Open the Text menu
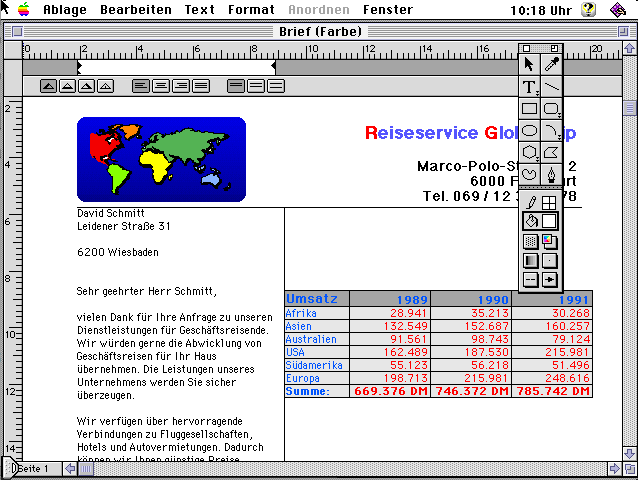638x480 pixels. [199, 9]
